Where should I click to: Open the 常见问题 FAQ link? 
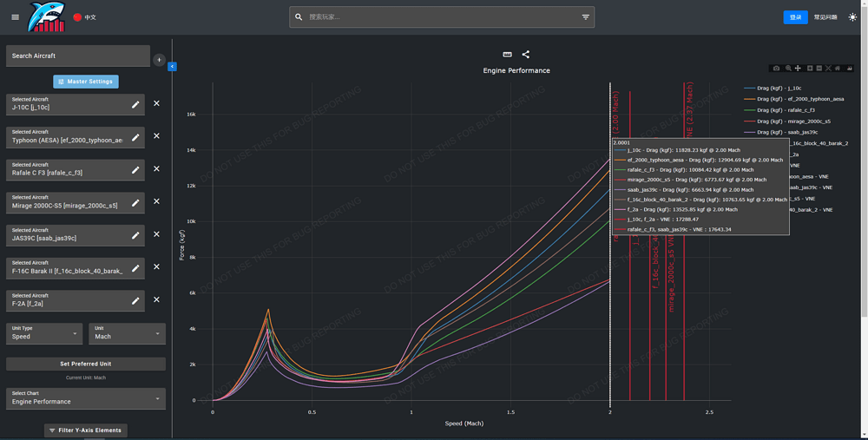[825, 17]
